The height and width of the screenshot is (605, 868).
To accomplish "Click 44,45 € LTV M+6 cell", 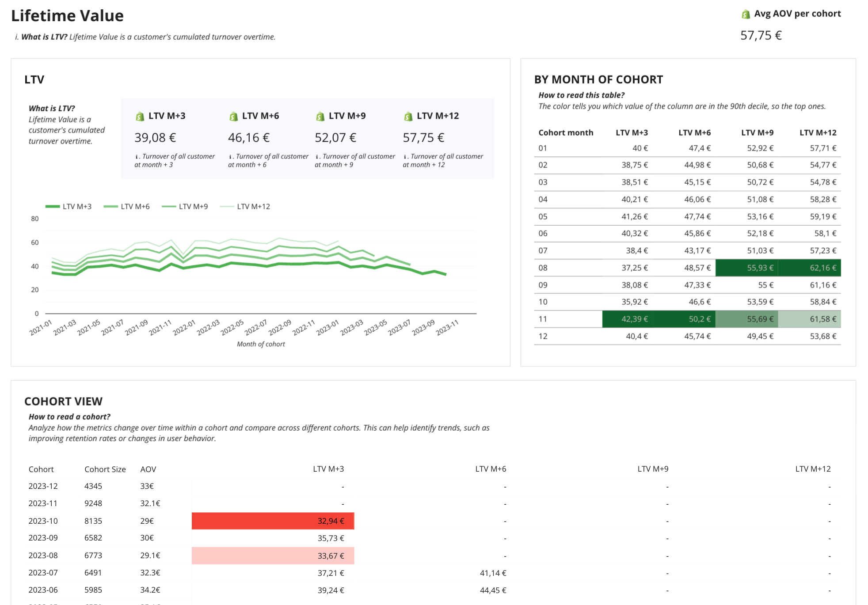I will click(493, 590).
